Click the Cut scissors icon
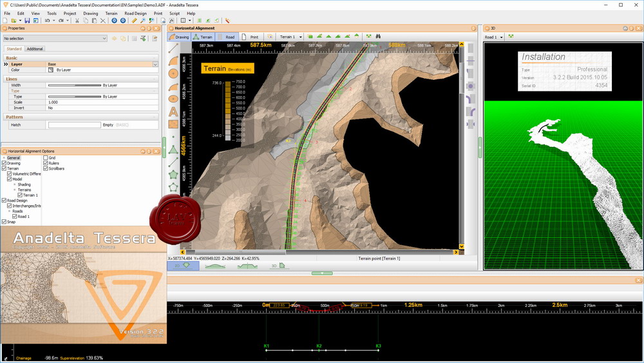Viewport: 644px width, 363px height. 77,20
